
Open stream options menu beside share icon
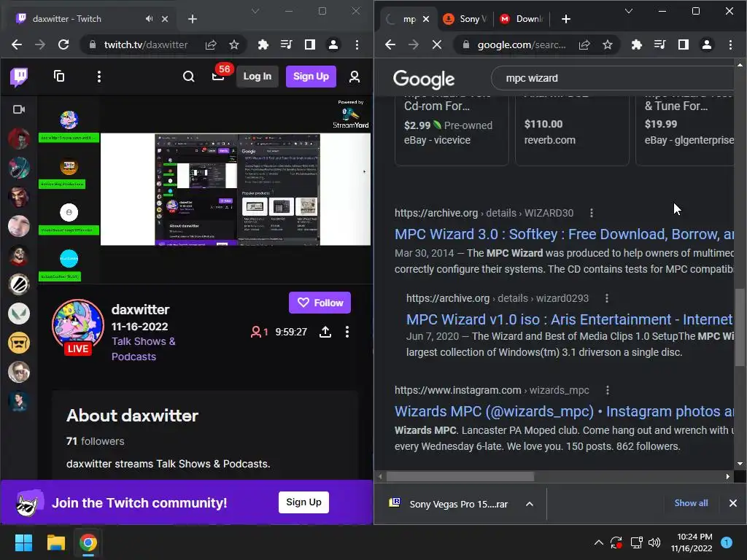[347, 332]
